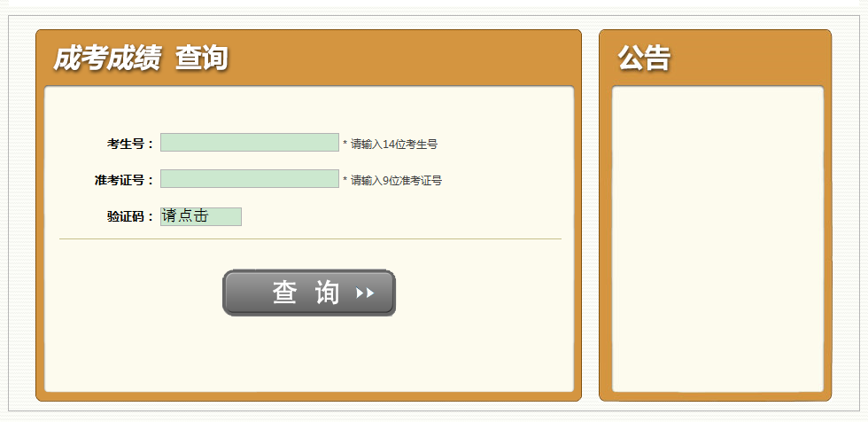Click blank form area beneath 查询 button
868x422 pixels.
[309, 355]
